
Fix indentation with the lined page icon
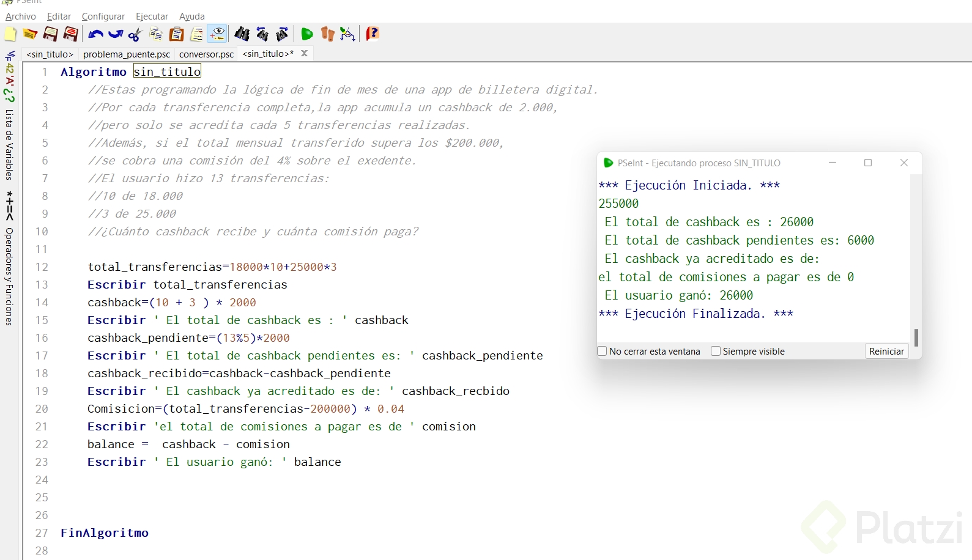click(x=197, y=34)
